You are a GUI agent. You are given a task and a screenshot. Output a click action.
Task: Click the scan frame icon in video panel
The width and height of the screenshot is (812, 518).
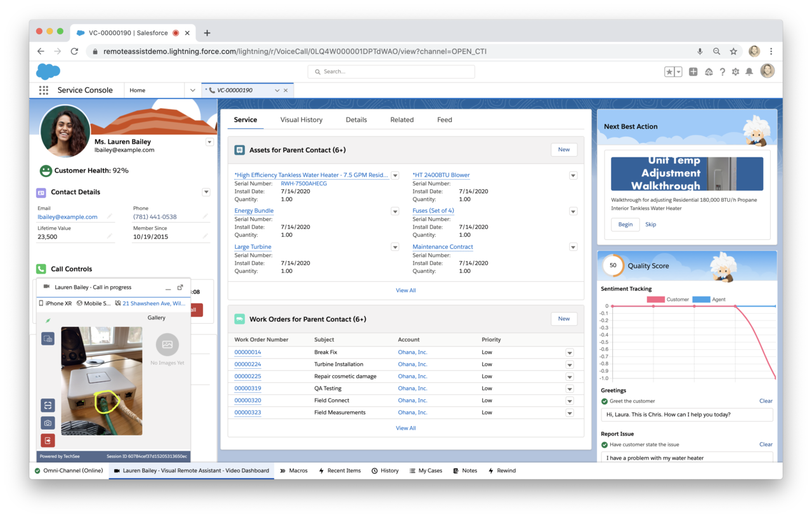coord(48,405)
